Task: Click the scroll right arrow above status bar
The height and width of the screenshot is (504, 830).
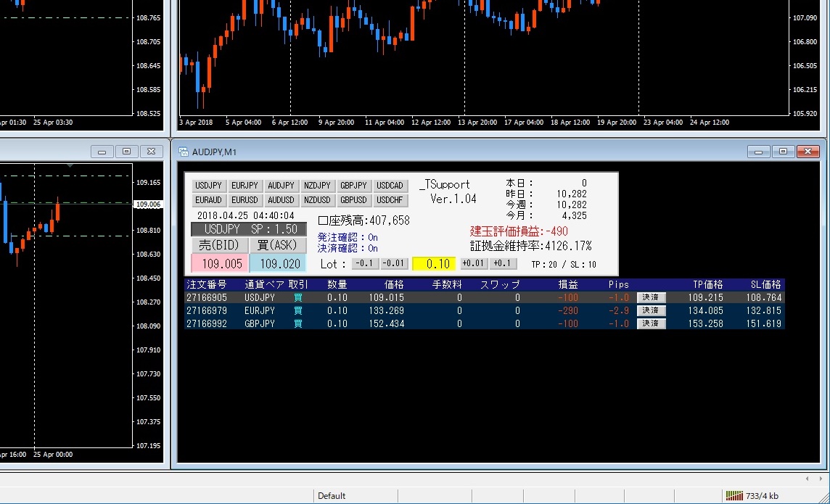Action: [x=821, y=479]
